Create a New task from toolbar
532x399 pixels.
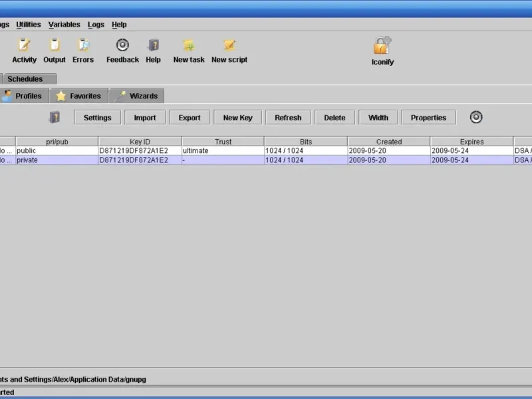[189, 45]
